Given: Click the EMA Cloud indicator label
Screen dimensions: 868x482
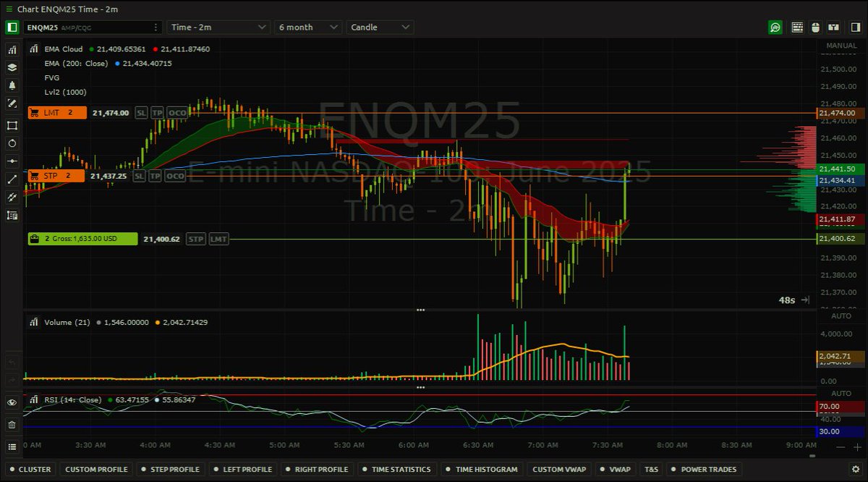Looking at the screenshot, I should pos(63,49).
